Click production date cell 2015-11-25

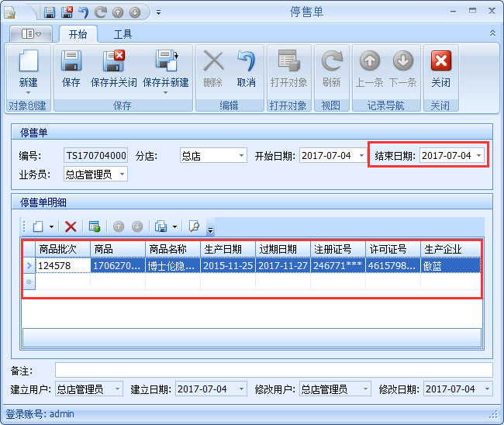[228, 265]
